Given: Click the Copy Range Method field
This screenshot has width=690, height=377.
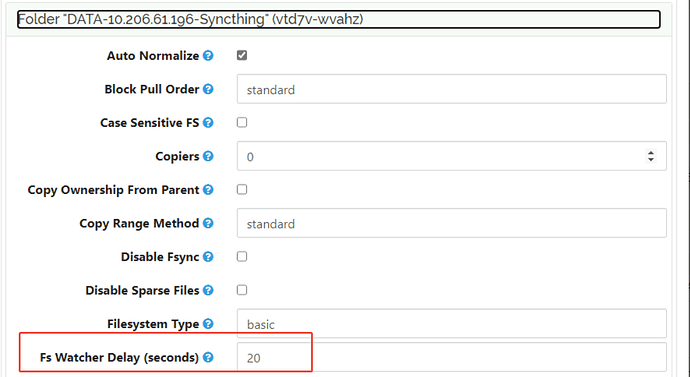Looking at the screenshot, I should click(x=451, y=223).
